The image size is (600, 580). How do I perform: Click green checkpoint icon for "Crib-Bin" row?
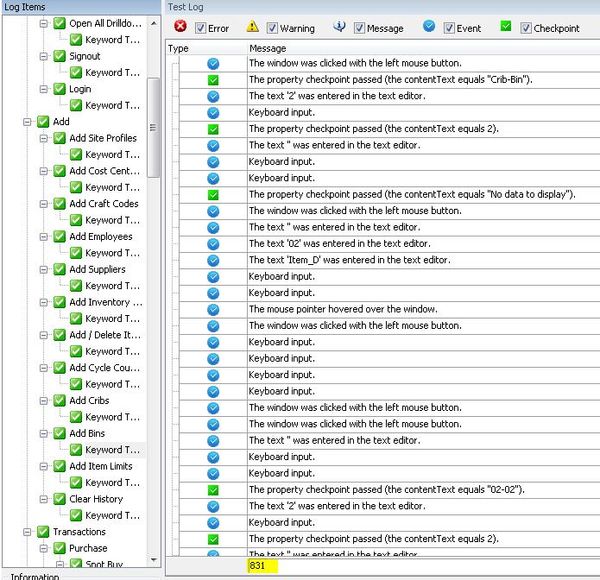[213, 79]
